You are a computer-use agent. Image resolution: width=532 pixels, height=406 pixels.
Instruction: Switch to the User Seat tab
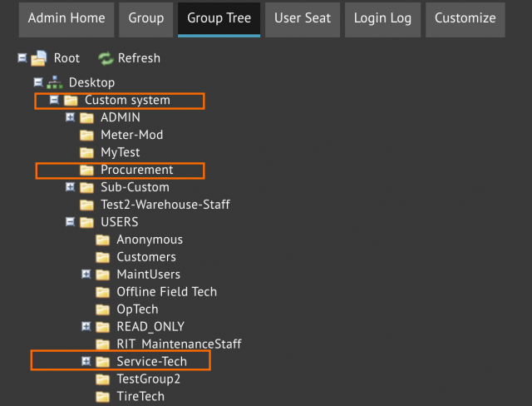(303, 19)
